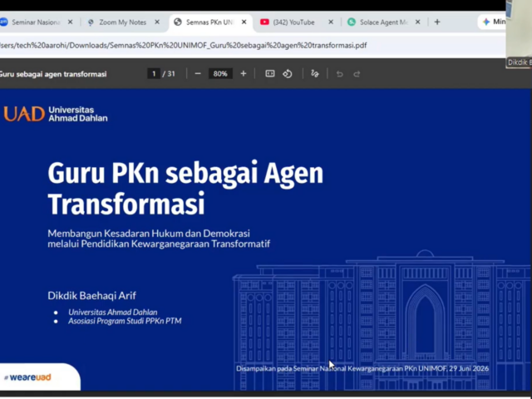532x399 pixels.
Task: Switch to the Zoom My Notes tab
Action: pos(122,22)
